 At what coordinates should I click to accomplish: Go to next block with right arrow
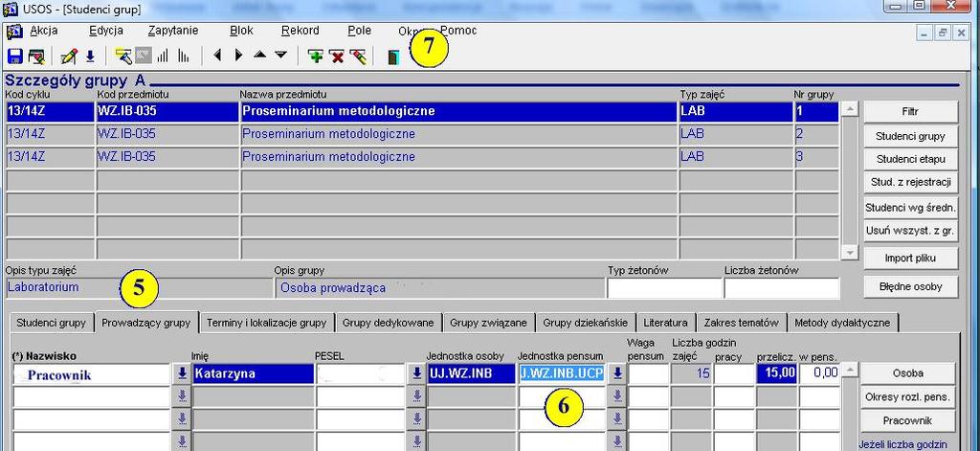coord(238,56)
